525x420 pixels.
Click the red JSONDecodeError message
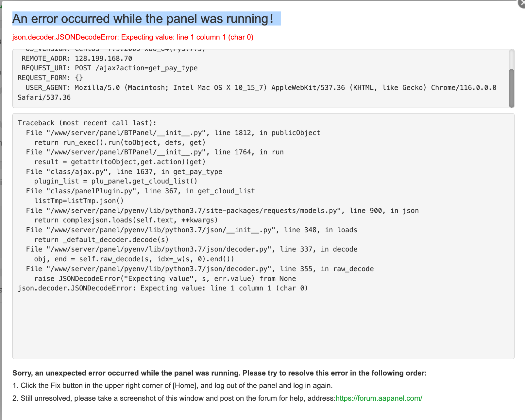(133, 37)
